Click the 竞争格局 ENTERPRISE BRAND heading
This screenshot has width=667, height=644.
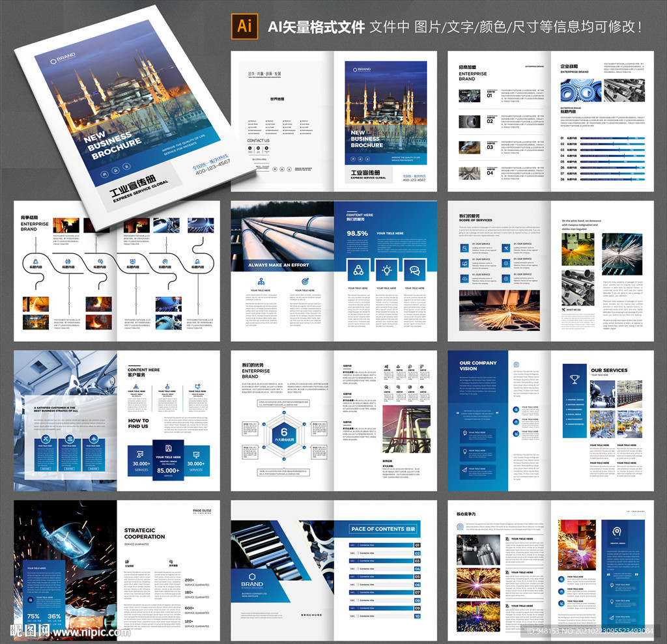(35, 223)
